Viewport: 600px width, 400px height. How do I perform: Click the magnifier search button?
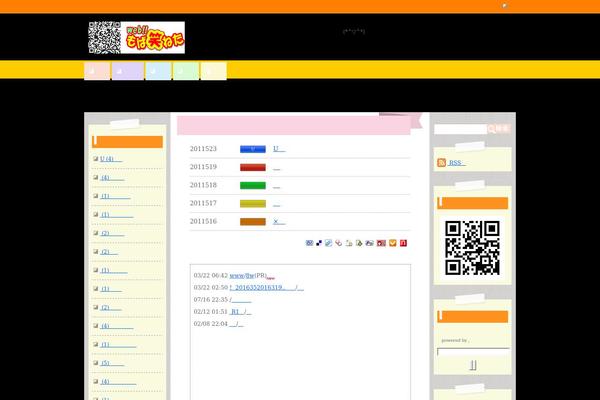499,129
